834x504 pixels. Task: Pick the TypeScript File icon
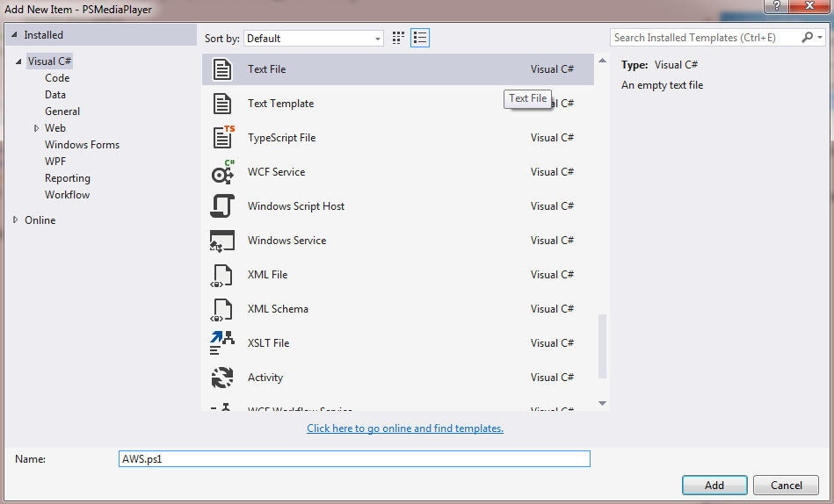223,138
